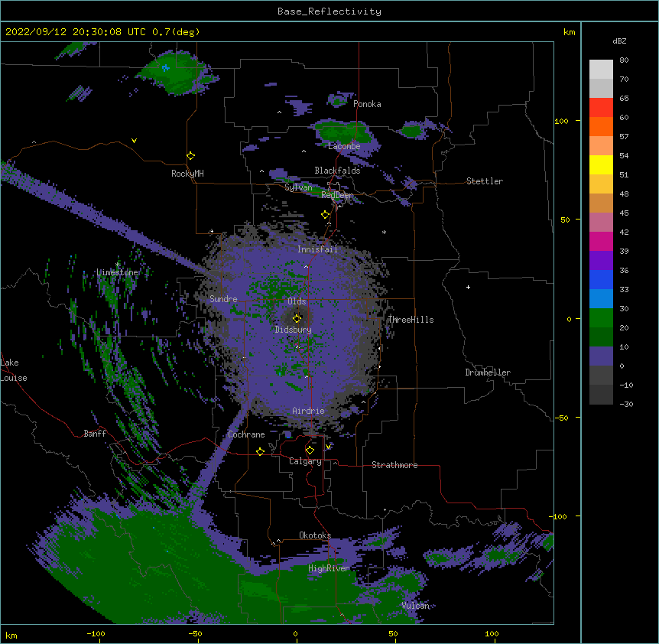Select the RedDeer city label
This screenshot has width=659, height=644.
[337, 194]
